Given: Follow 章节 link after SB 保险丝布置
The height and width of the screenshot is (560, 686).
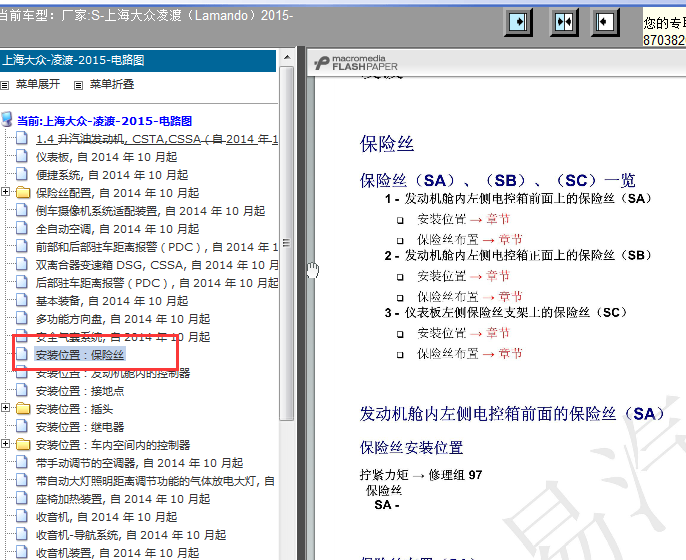Looking at the screenshot, I should pyautogui.click(x=510, y=296).
